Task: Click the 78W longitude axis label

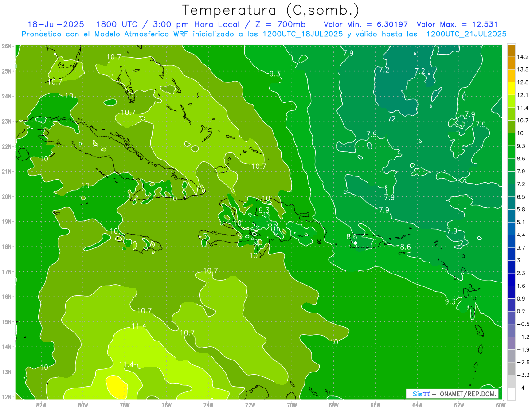Action: coord(125,405)
